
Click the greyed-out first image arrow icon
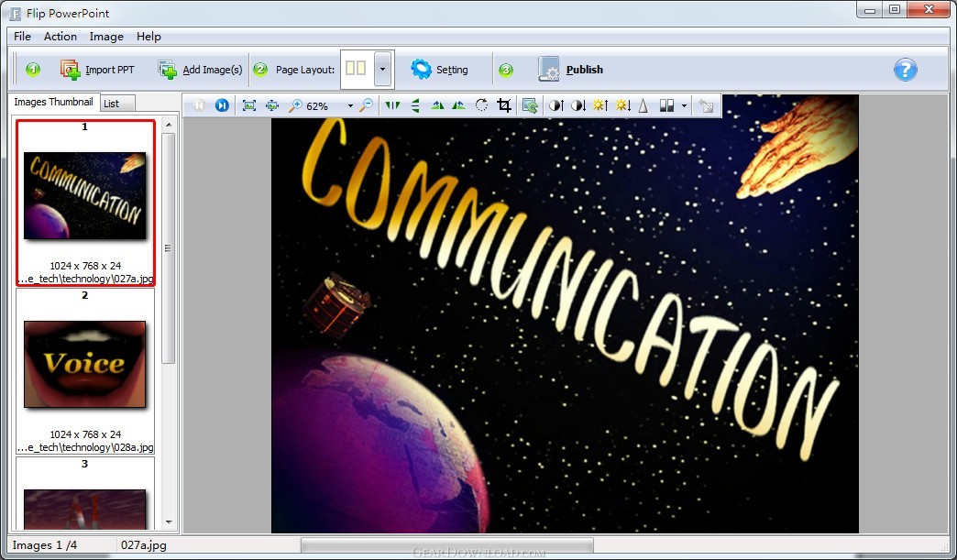199,105
